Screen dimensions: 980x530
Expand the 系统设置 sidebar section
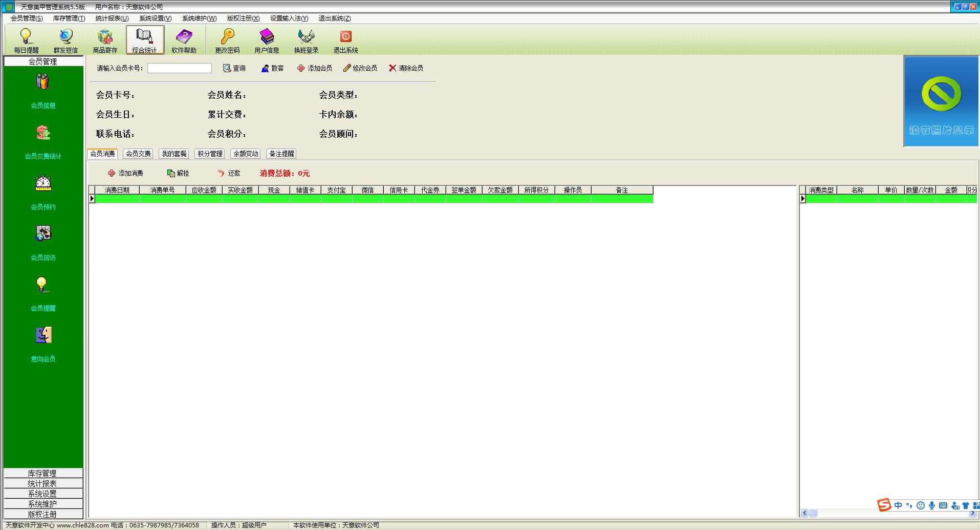coord(43,494)
